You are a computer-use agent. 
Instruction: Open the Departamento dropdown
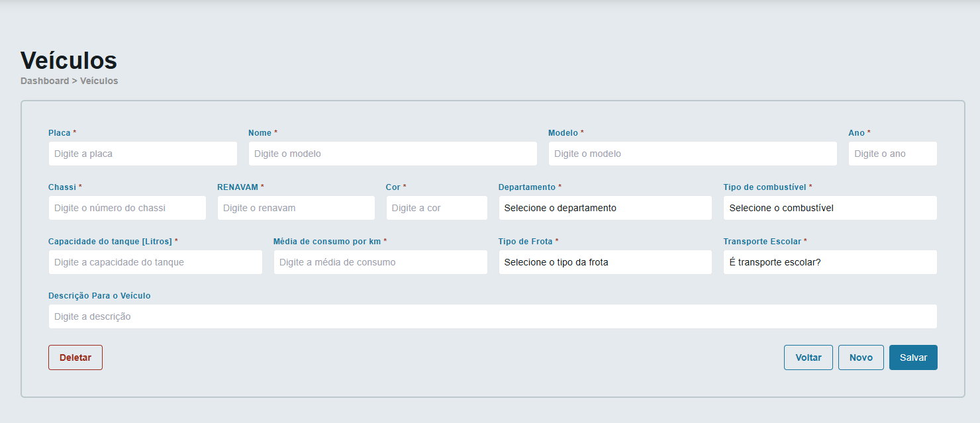(605, 208)
